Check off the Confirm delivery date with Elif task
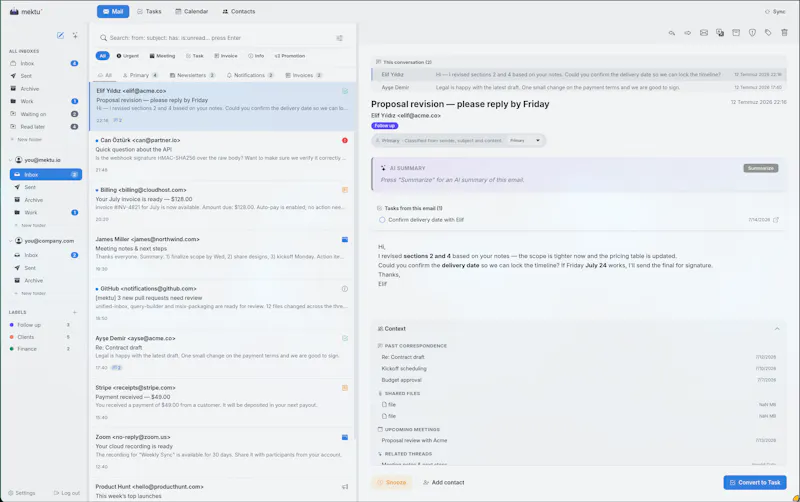This screenshot has width=800, height=502. click(382, 220)
